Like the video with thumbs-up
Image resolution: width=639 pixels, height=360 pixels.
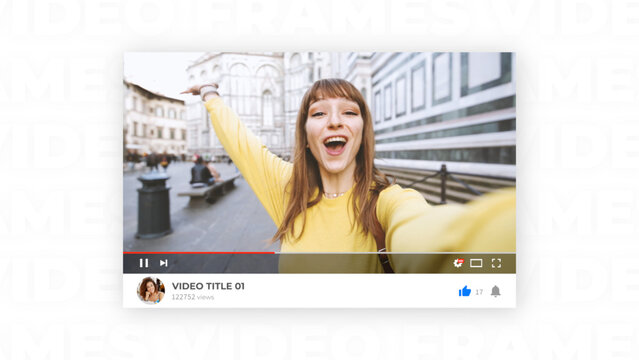click(465, 291)
